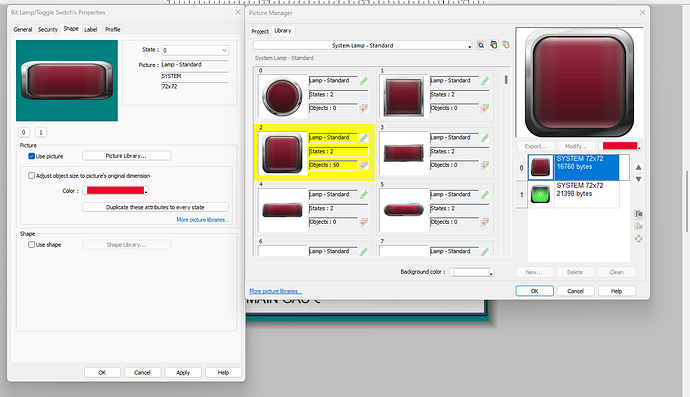Select the Library tab in Picture Manager
The height and width of the screenshot is (397, 690).
[283, 30]
